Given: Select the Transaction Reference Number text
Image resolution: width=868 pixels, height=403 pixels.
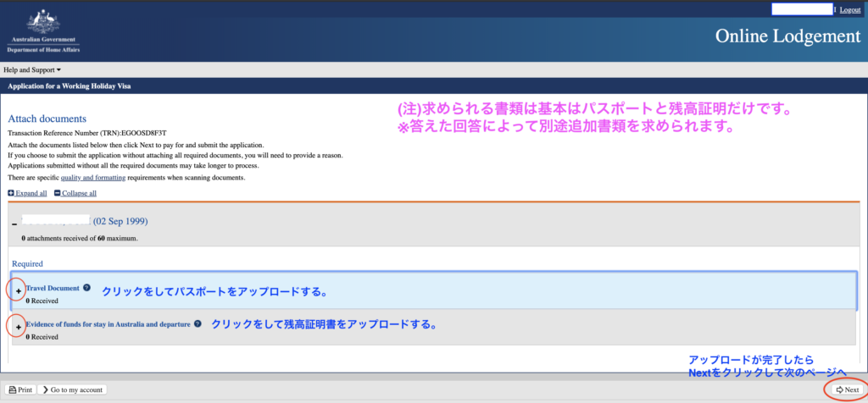Looking at the screenshot, I should tap(87, 133).
